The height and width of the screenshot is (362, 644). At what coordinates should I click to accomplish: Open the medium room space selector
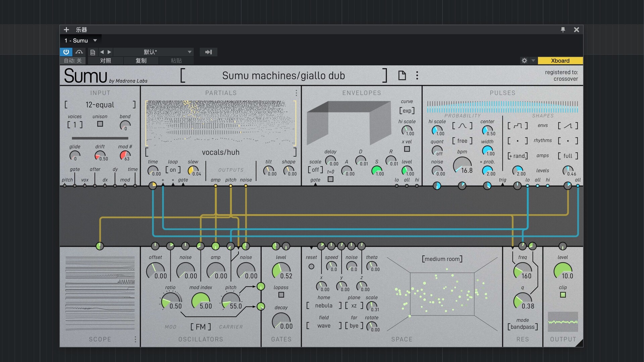pos(442,259)
